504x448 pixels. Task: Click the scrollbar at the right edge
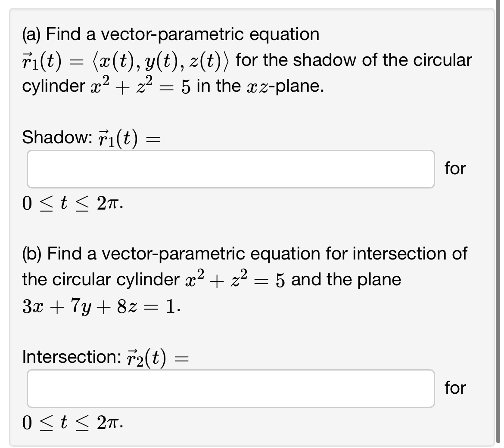501,224
